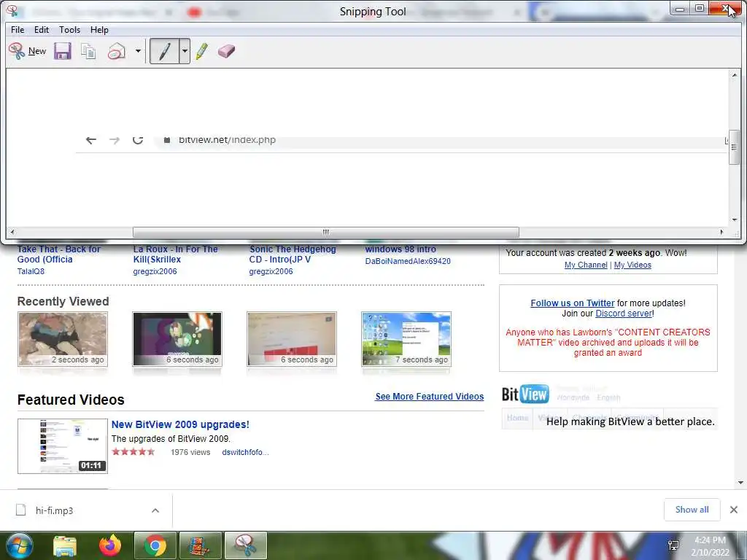This screenshot has width=747, height=560.
Task: Open 'windows 98 intro' video link
Action: [400, 249]
